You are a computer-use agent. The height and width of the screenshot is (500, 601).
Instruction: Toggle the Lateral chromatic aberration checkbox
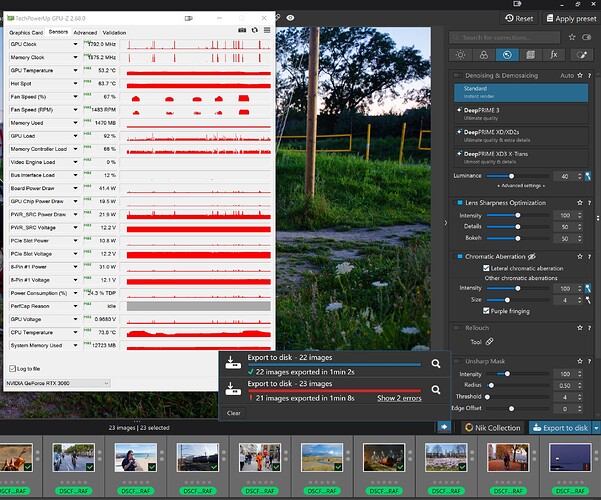[487, 270]
